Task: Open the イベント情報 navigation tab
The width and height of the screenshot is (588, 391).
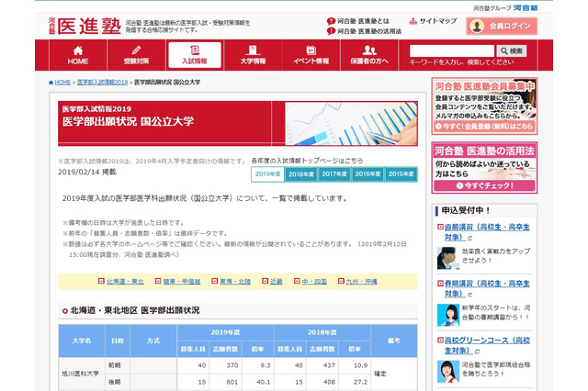Action: (x=311, y=55)
